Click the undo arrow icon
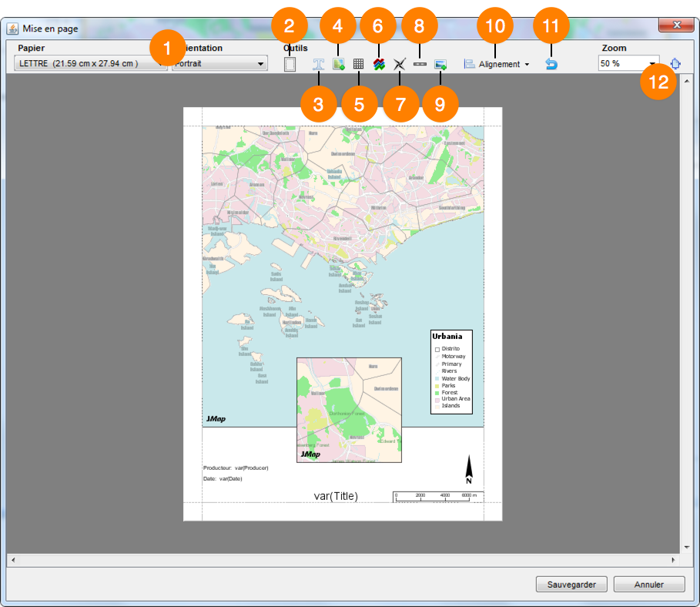This screenshot has height=607, width=700. (x=551, y=65)
